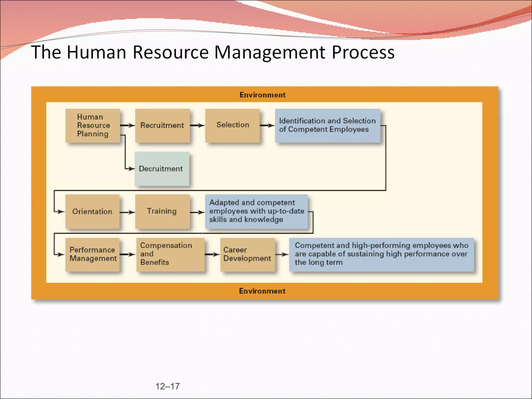Click the bottom Environment label
Image resolution: width=532 pixels, height=399 pixels.
pos(262,291)
